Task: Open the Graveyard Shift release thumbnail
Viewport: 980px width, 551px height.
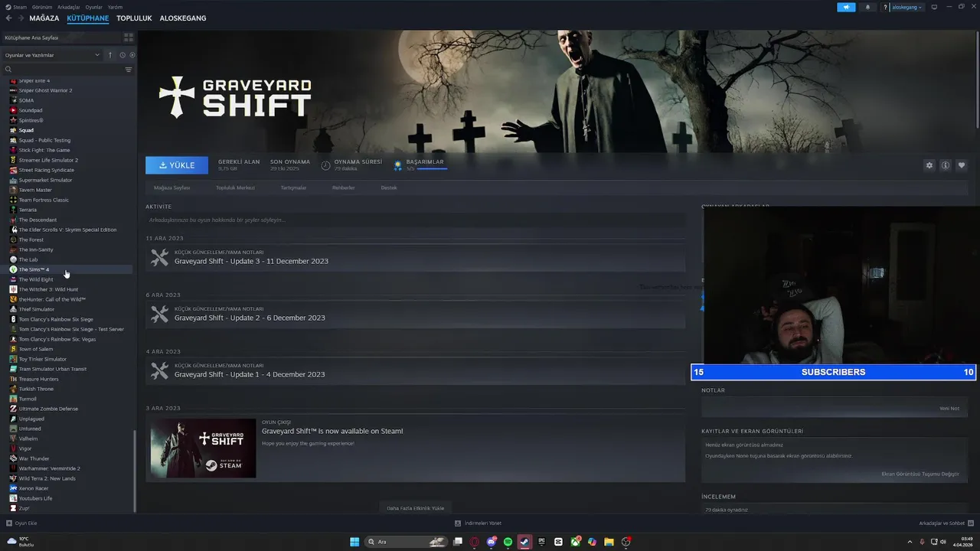Action: click(x=203, y=448)
